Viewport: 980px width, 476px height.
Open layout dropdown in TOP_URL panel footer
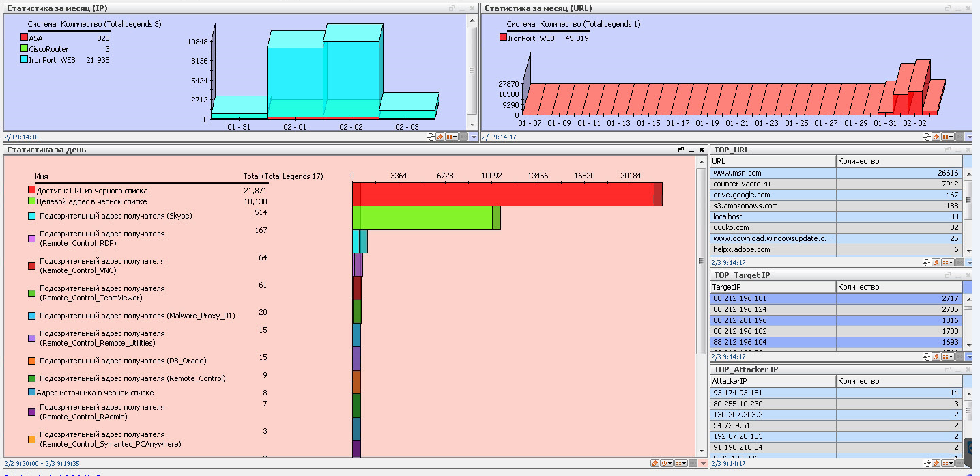947,262
